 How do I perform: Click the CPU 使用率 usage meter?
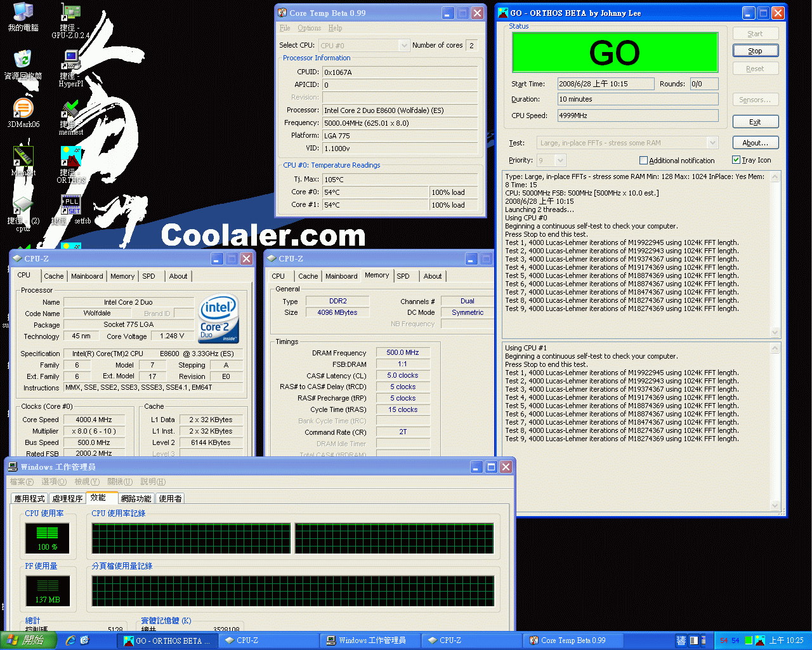[x=48, y=538]
